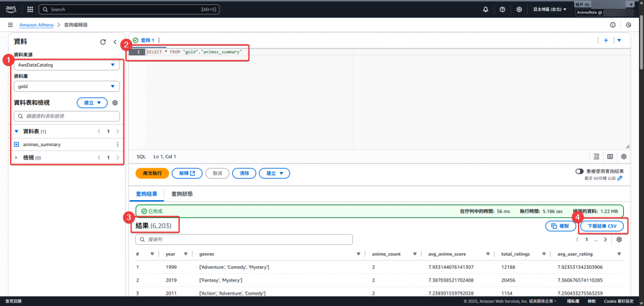Go to next results page

[606, 239]
